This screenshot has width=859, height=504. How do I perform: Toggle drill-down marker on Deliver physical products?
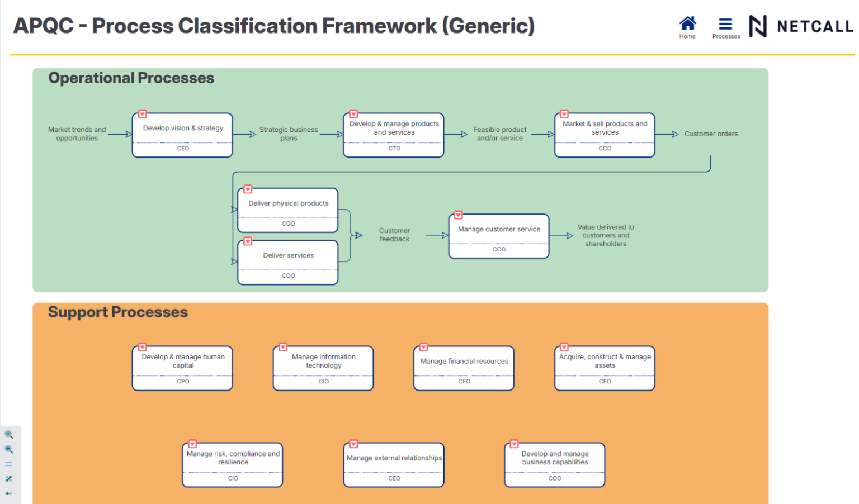[x=248, y=189]
